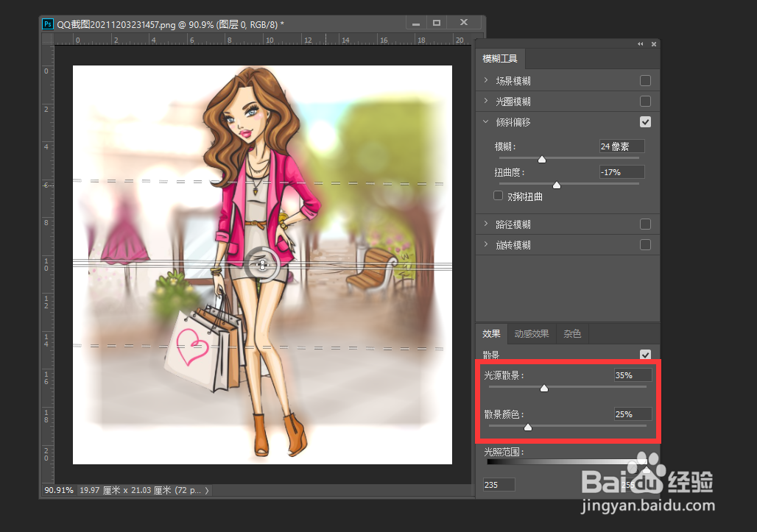Switch to the 杂色 tab
Screen dimensions: 757x532
pyautogui.click(x=572, y=334)
